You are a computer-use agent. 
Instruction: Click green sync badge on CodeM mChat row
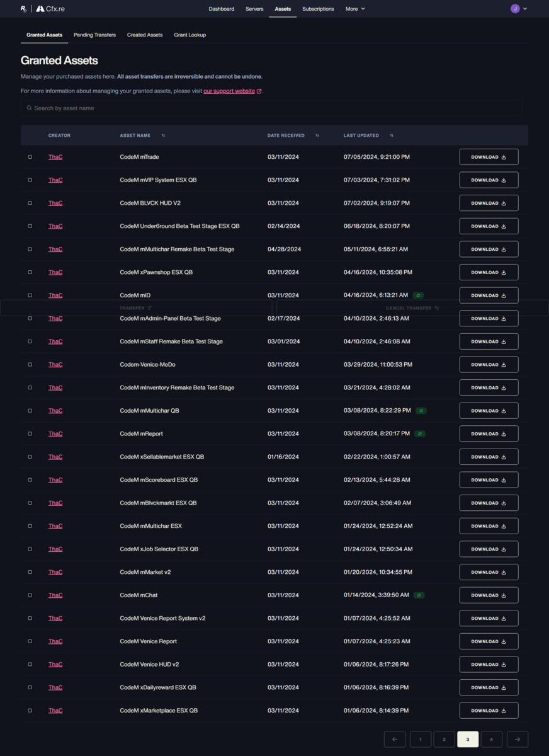point(419,595)
